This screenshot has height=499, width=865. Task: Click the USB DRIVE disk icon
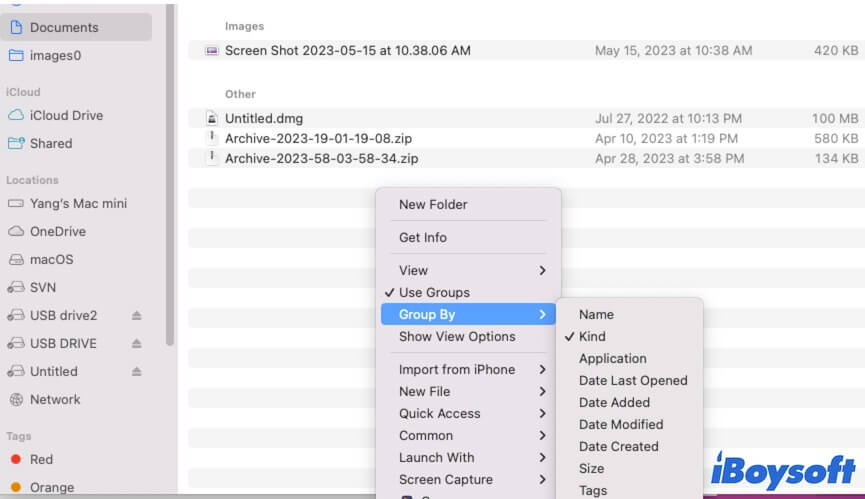point(16,344)
